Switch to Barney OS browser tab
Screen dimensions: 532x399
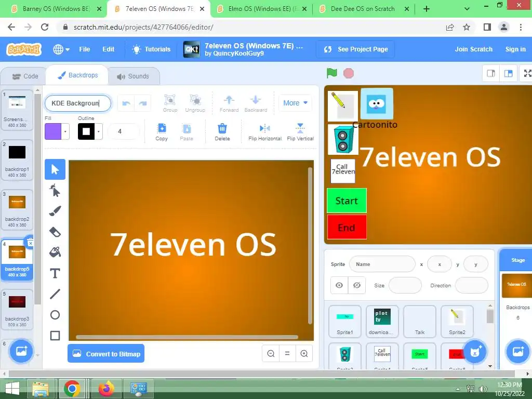pyautogui.click(x=56, y=9)
